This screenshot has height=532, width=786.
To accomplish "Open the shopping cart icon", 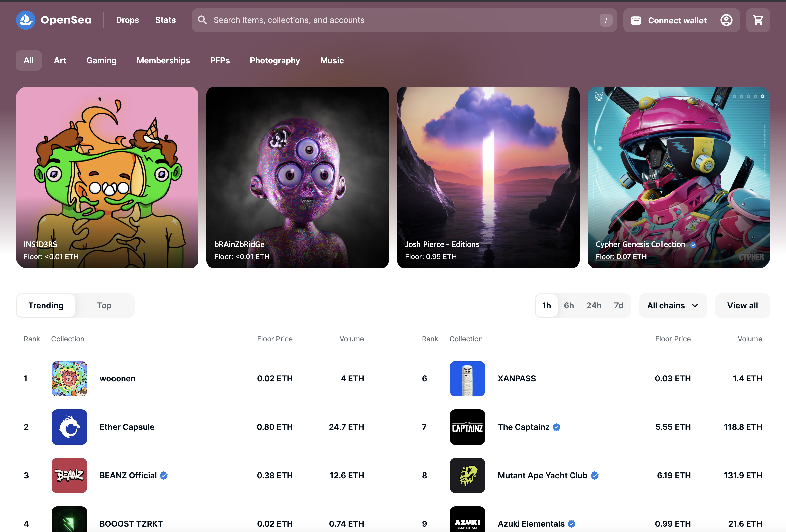I will (x=758, y=20).
